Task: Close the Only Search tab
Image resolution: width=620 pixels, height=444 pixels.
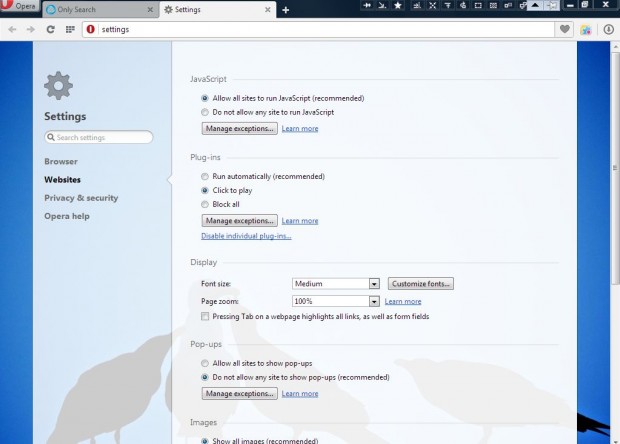Action: point(150,9)
